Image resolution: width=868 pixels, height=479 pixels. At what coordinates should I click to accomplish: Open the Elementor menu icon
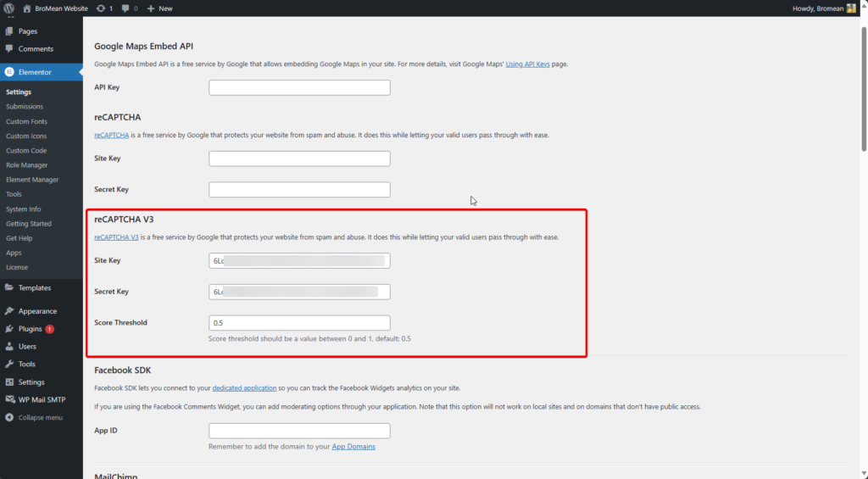(x=9, y=72)
